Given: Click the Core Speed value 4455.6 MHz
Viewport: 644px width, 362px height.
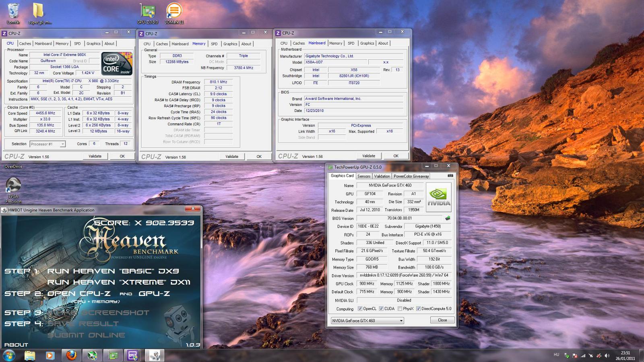Looking at the screenshot, I should coord(45,113).
